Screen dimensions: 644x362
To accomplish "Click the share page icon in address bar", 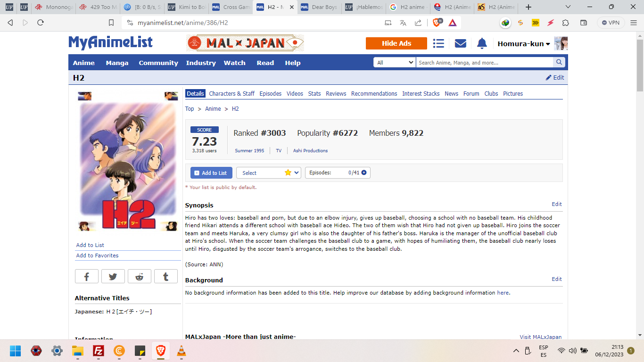I will tap(418, 22).
